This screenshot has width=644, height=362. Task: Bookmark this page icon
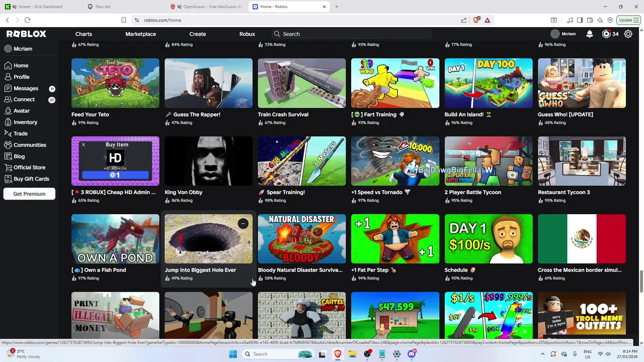pos(124,20)
